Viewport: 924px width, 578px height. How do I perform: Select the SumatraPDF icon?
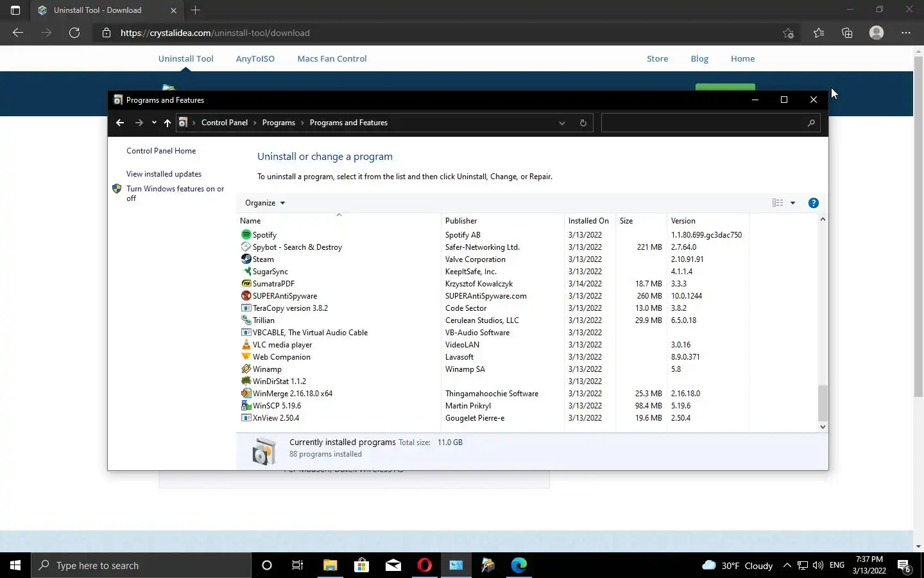(246, 284)
